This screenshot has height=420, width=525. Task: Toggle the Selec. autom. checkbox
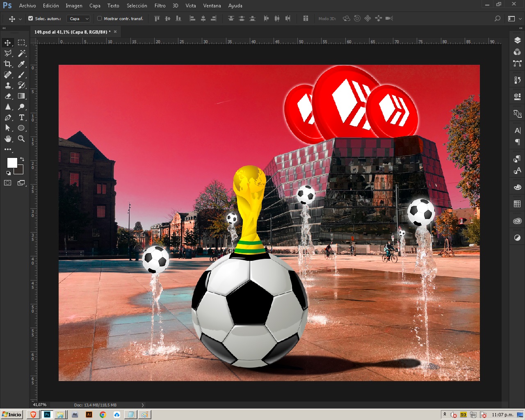tap(30, 18)
